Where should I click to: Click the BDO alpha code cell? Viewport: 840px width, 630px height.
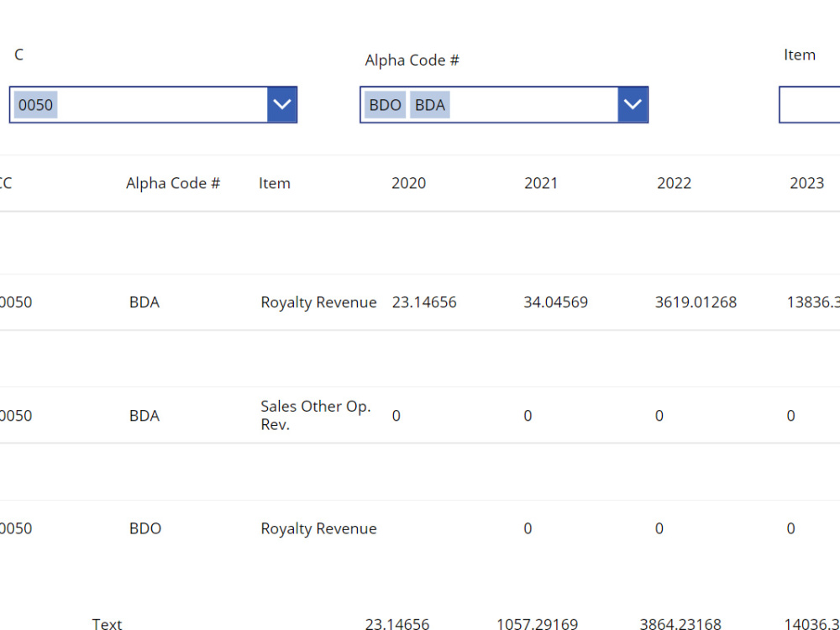tap(145, 528)
